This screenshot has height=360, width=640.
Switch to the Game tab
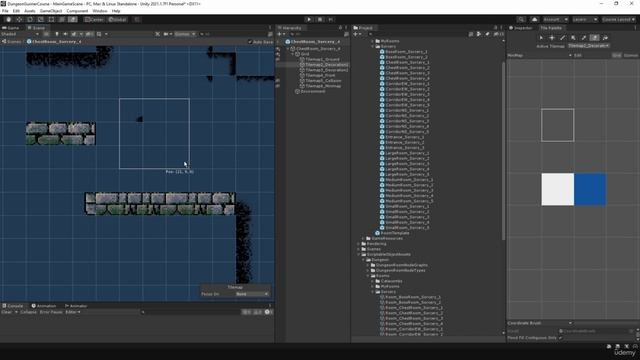11,28
